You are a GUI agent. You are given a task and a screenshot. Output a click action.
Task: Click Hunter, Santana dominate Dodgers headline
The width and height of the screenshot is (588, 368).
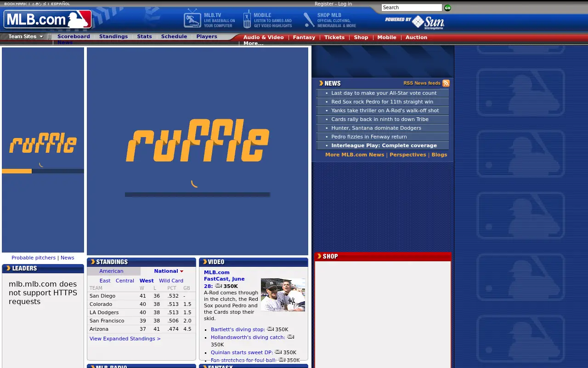pyautogui.click(x=376, y=128)
